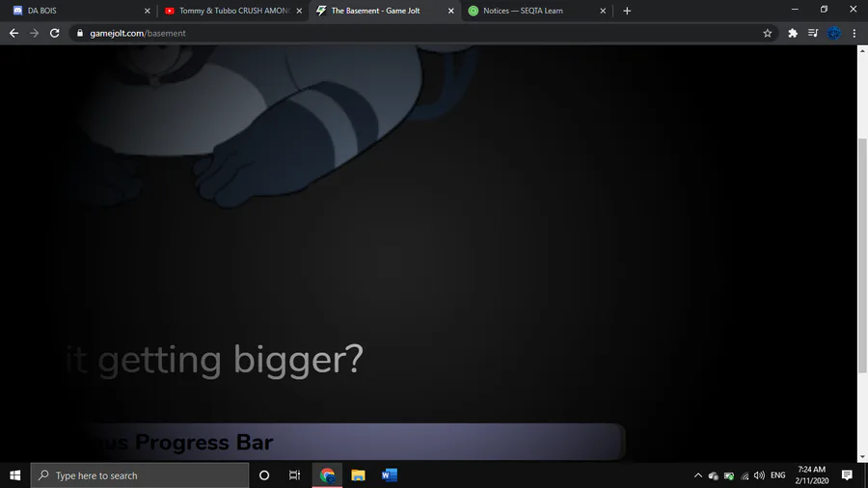Open the volume speaker icon
This screenshot has height=488, width=868.
(x=759, y=475)
